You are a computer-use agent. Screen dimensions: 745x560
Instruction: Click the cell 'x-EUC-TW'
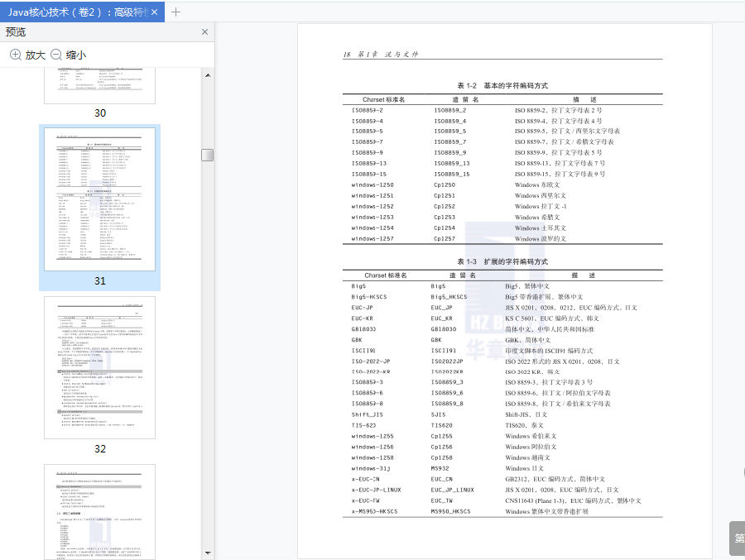click(365, 500)
